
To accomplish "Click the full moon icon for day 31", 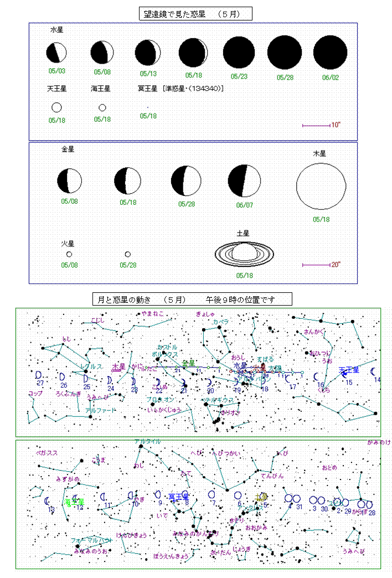I will pos(296,499).
